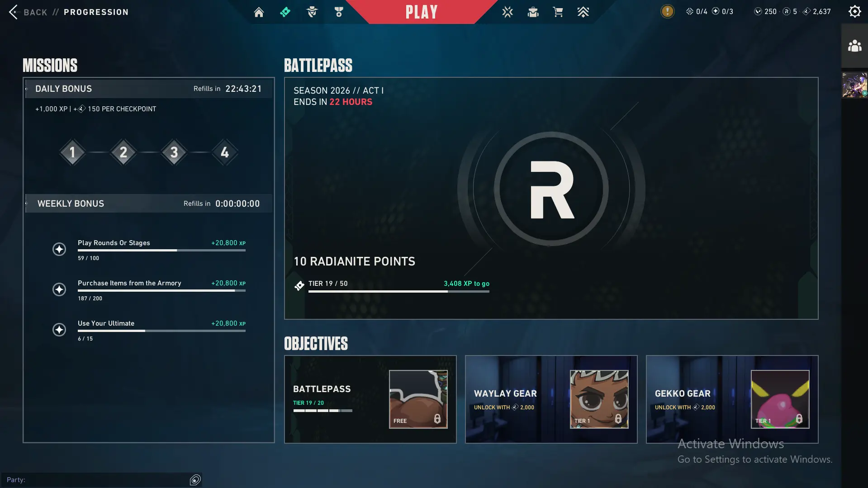Go to the Home screen icon

click(259, 12)
